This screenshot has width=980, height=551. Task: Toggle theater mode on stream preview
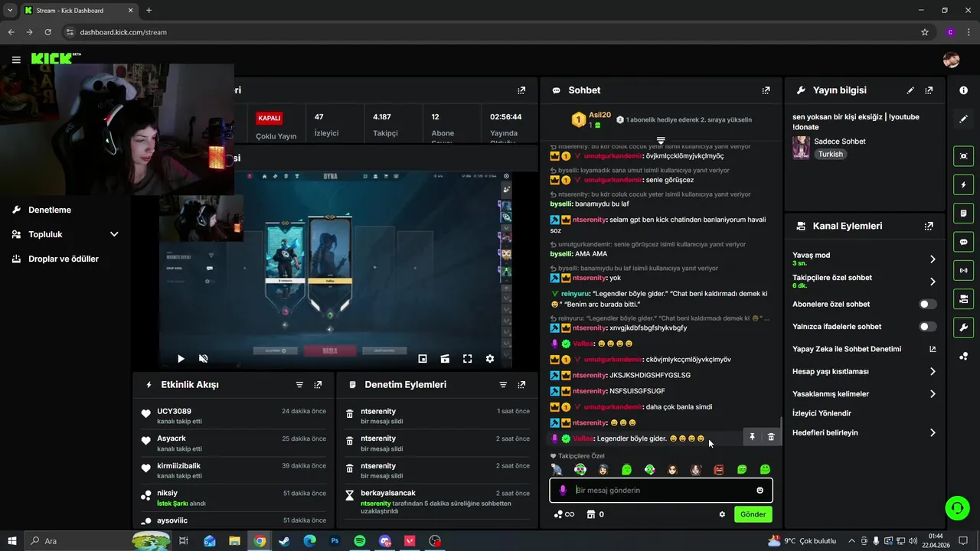point(445,358)
